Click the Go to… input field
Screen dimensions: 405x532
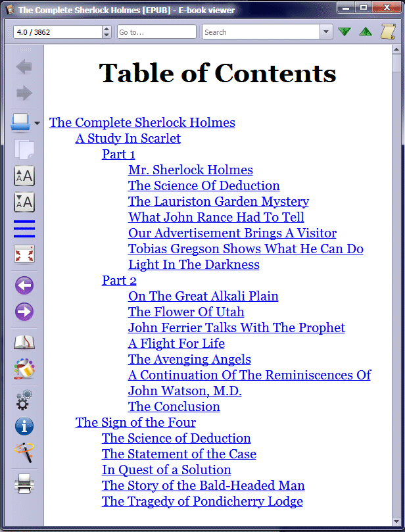(x=156, y=32)
